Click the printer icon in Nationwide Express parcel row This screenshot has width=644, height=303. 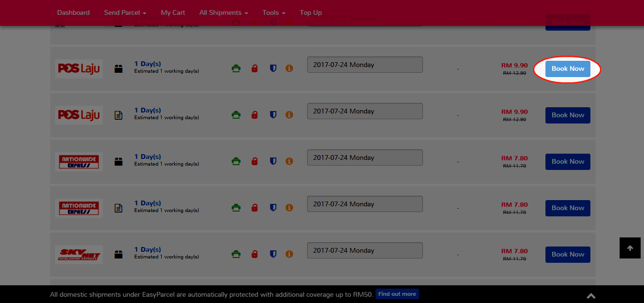236,161
